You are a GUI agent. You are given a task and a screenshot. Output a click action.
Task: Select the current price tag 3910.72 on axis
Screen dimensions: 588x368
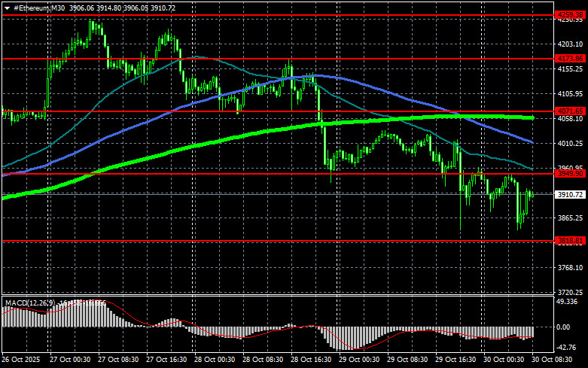(x=570, y=194)
